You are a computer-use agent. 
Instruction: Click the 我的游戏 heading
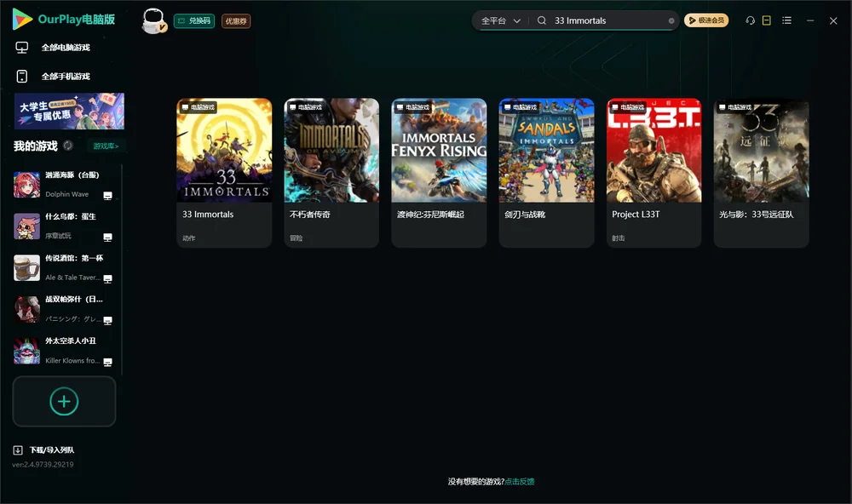click(x=35, y=146)
